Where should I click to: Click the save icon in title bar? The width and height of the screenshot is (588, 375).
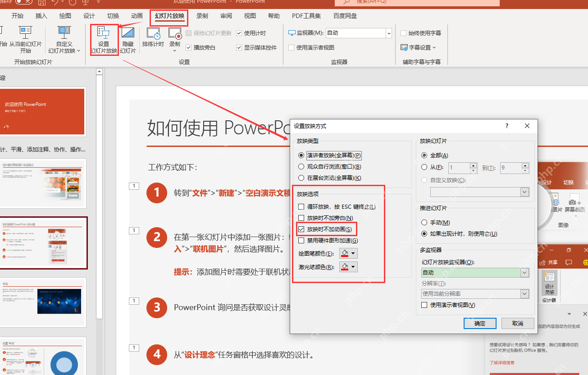(x=41, y=3)
